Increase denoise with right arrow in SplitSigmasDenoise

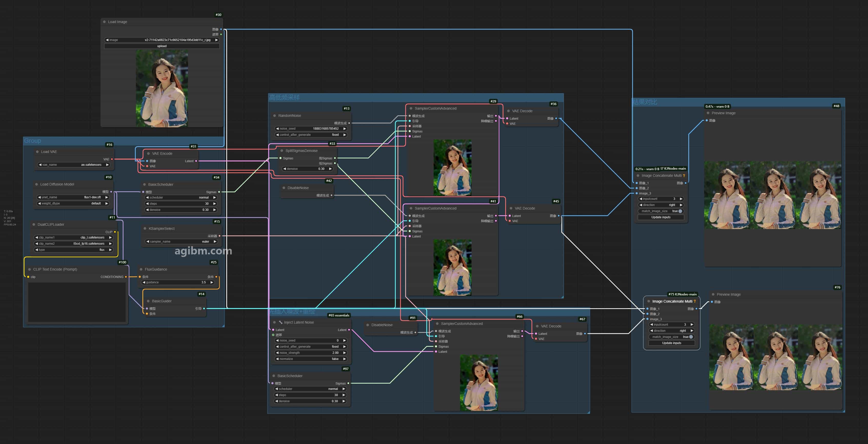[330, 169]
